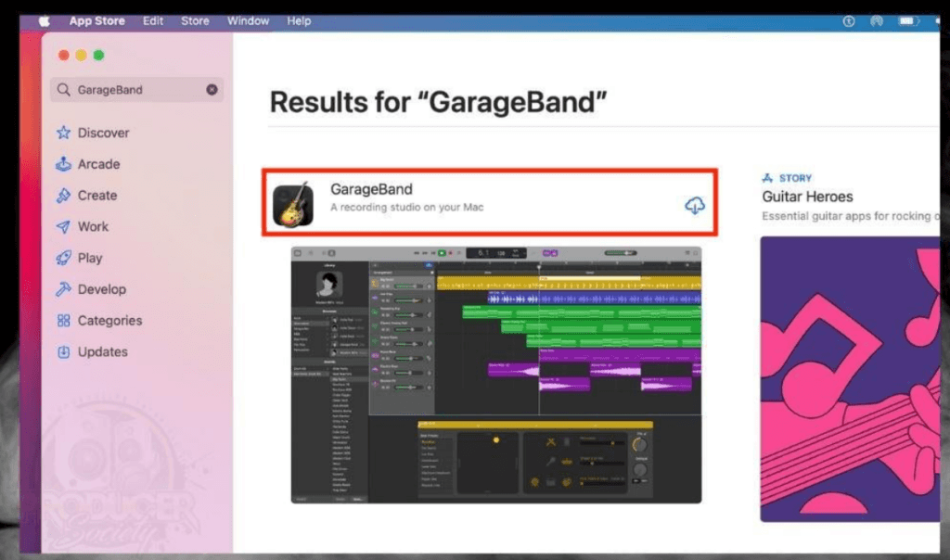This screenshot has height=560, width=950.
Task: Click the yellow minimize window button
Action: pos(82,55)
